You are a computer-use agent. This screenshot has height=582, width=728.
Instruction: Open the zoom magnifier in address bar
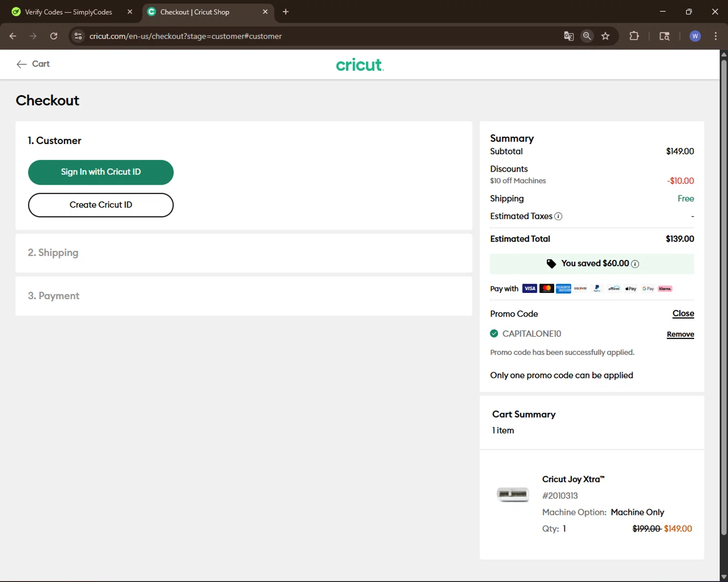click(587, 36)
